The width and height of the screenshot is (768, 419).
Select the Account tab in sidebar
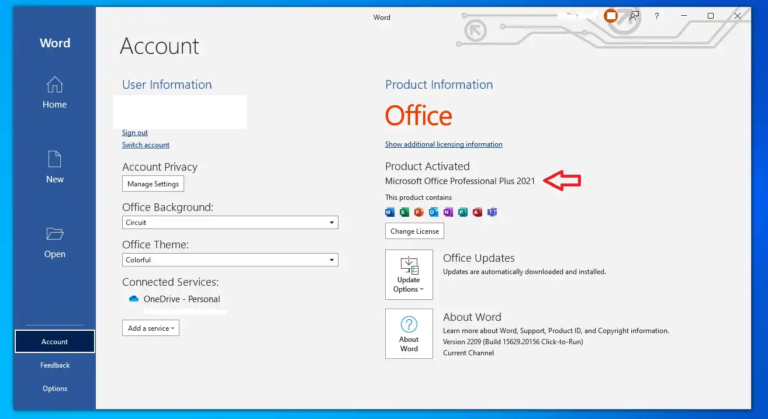[x=54, y=342]
